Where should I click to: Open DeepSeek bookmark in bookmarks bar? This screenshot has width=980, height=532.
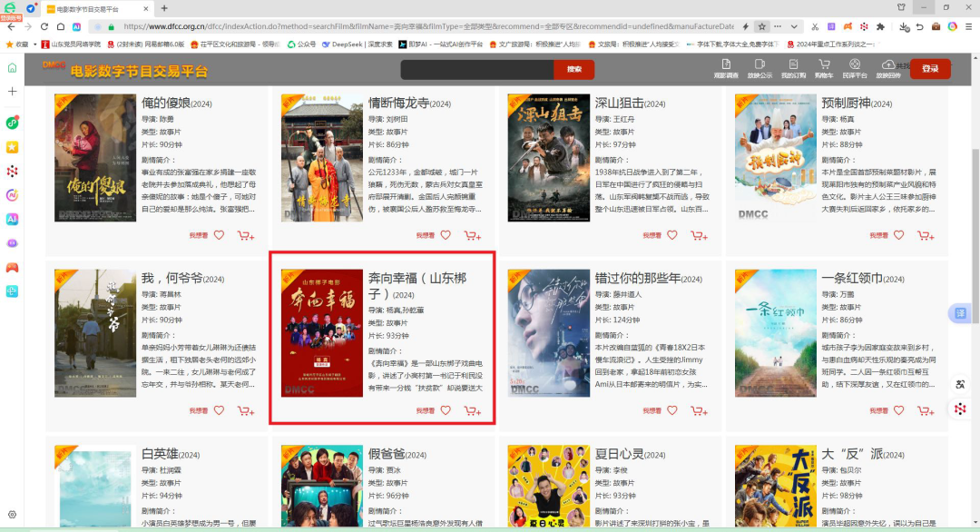(x=357, y=44)
